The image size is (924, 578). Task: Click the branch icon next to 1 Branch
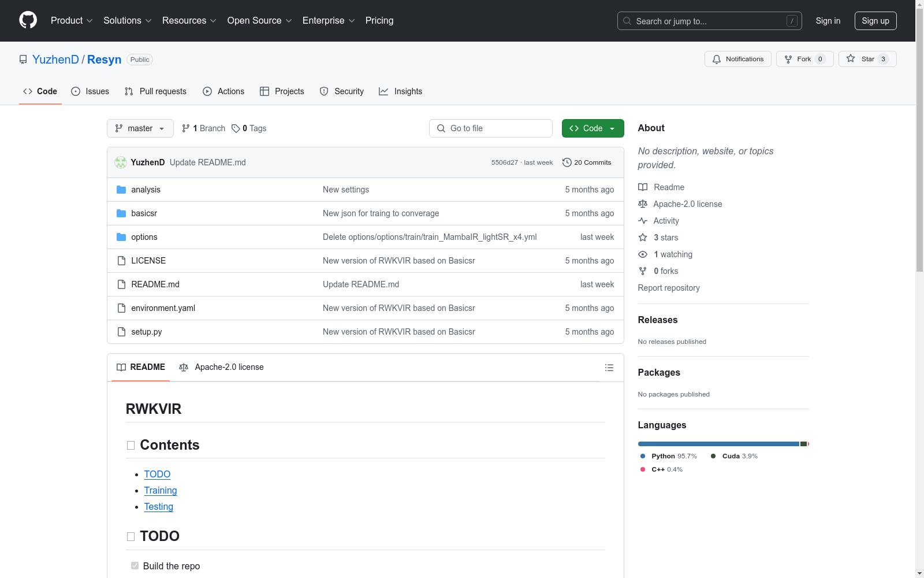pos(186,128)
